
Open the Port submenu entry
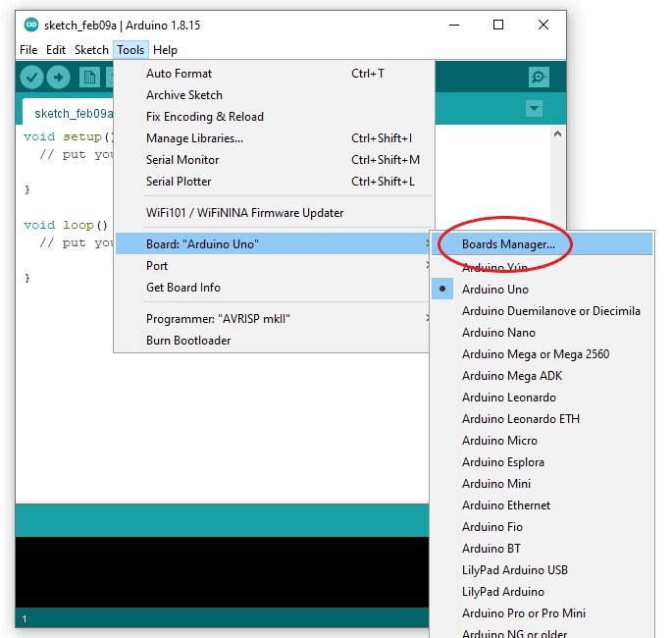pos(157,266)
